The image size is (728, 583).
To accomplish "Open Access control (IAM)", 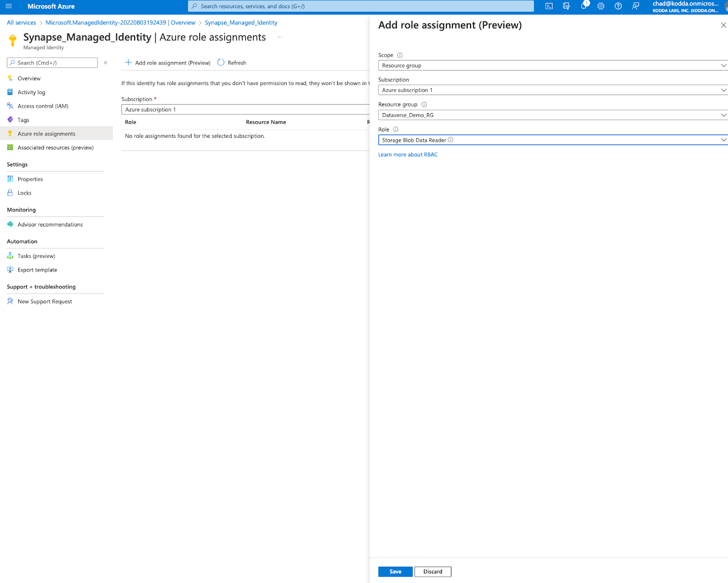I will tap(43, 106).
